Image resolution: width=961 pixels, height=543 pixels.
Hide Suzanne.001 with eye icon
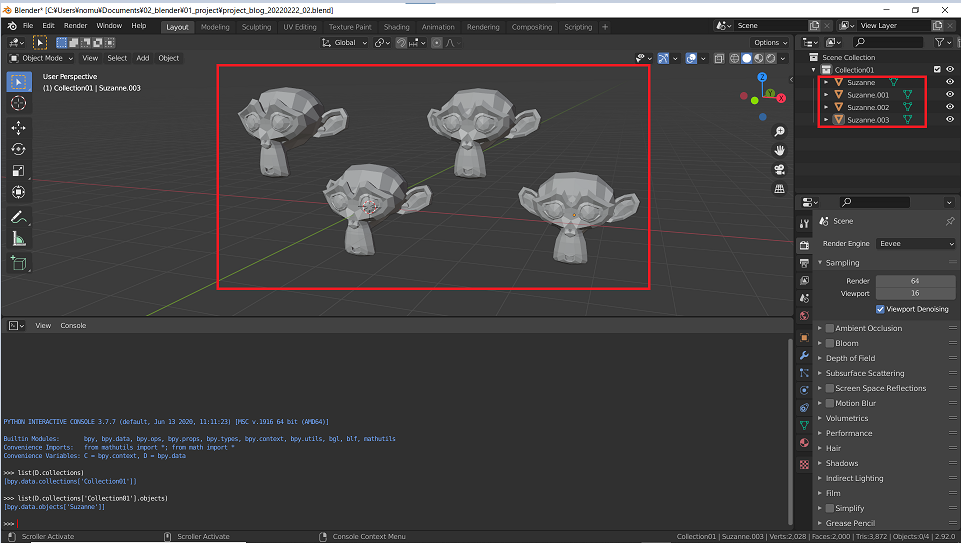pos(950,94)
